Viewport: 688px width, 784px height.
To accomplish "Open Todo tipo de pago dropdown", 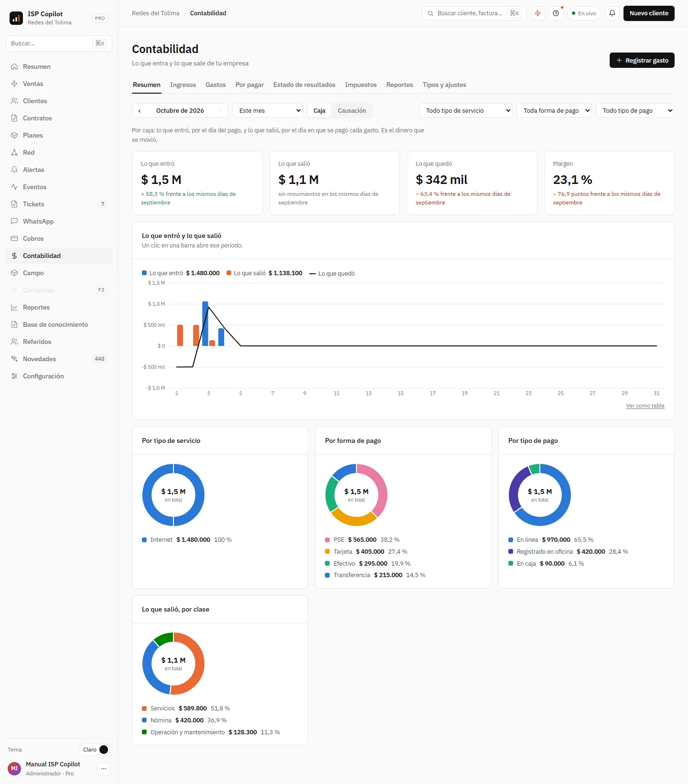I will pyautogui.click(x=635, y=111).
